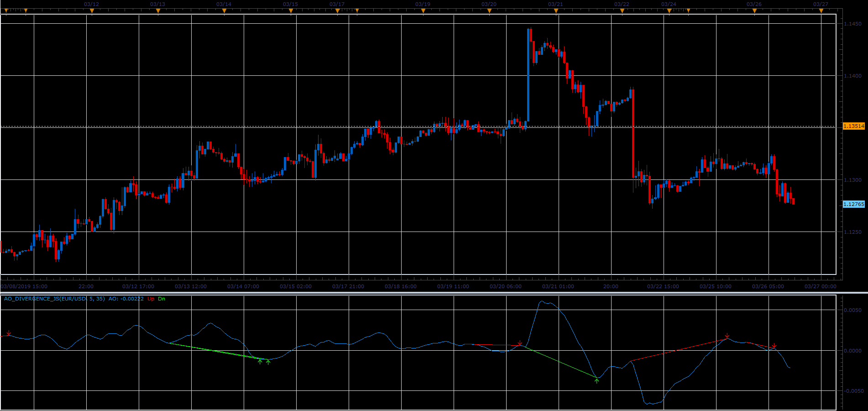Viewport: 868px width, 411px height.
Task: Click the blue 1.12765 current price label
Action: [853, 204]
